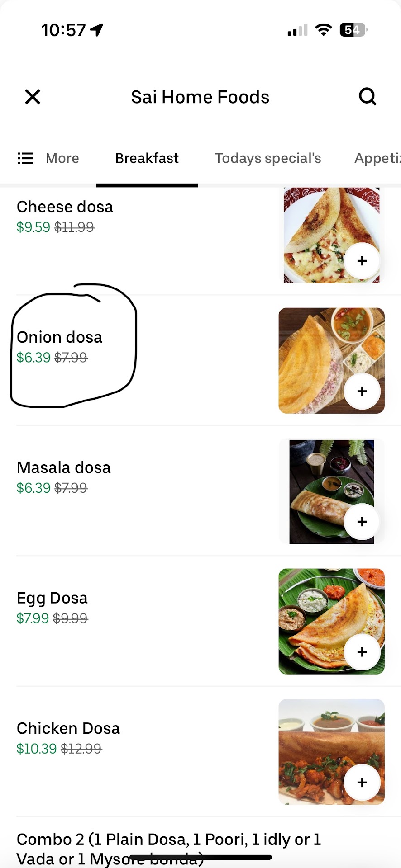Open the More categories list icon
Screen dimensions: 401x868
pos(25,158)
